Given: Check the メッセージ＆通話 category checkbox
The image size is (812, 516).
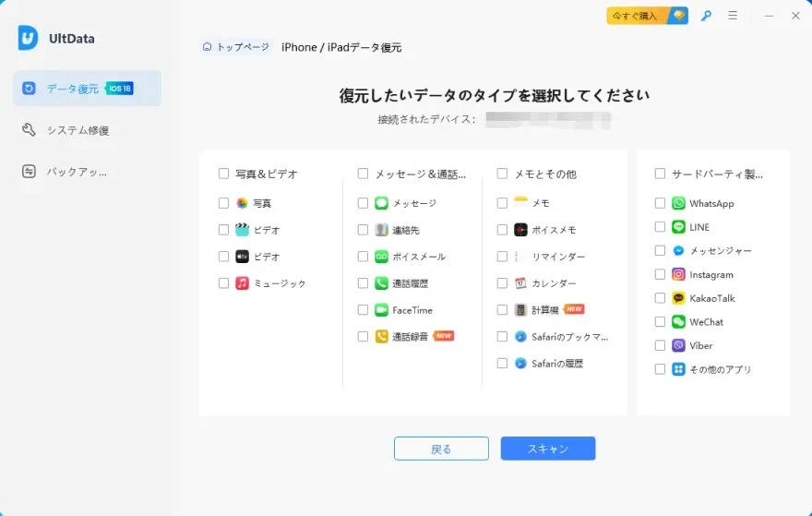Looking at the screenshot, I should coord(363,173).
